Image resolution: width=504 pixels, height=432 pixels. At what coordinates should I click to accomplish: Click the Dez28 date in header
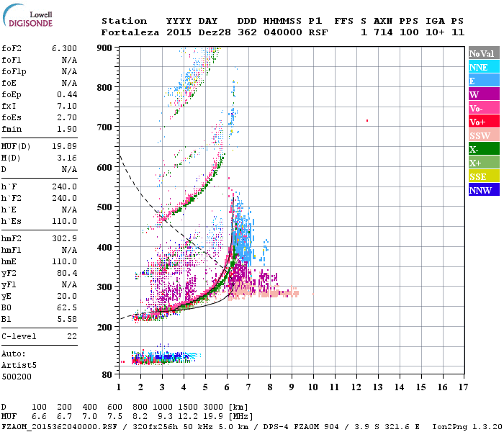(215, 33)
